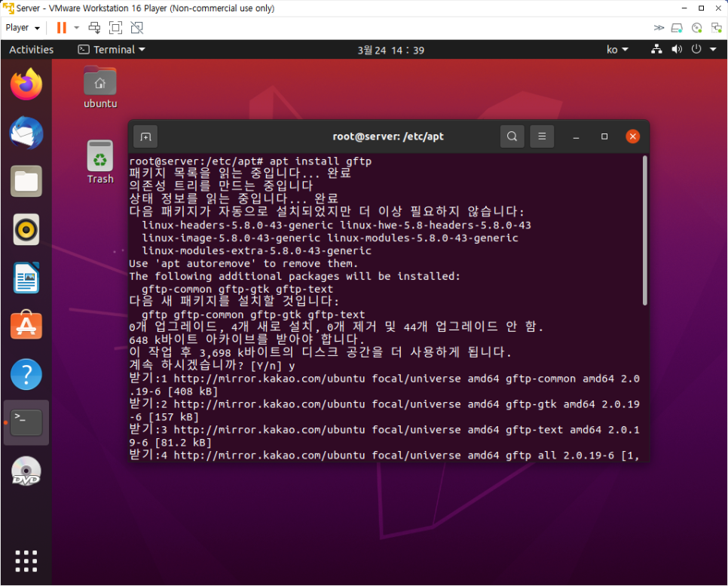
Task: Select the Terminal icon in the dock
Action: 26,422
